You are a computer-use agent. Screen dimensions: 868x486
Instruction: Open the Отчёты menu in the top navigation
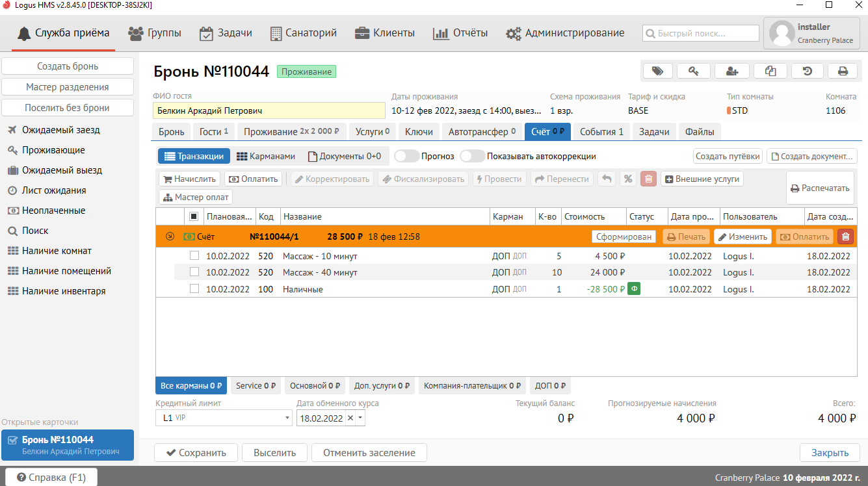(x=460, y=33)
